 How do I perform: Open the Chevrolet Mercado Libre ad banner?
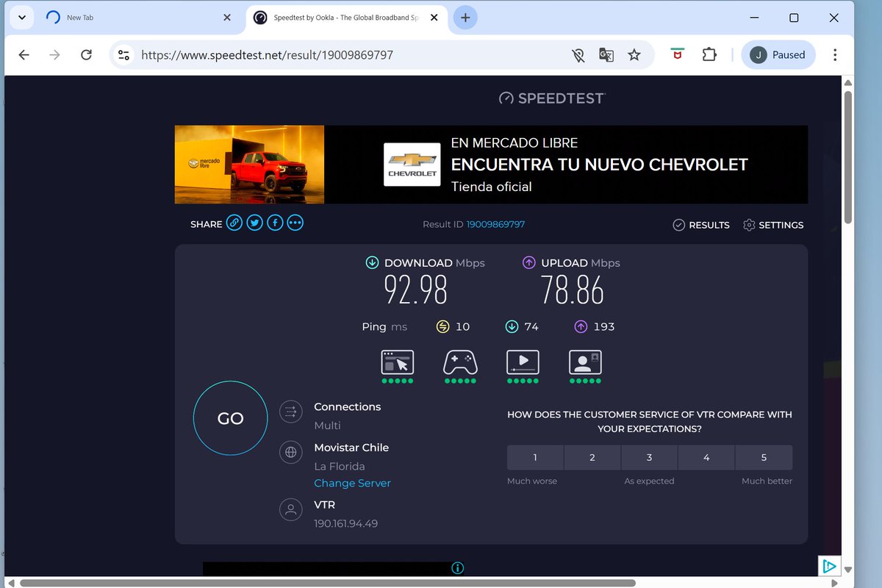(491, 165)
